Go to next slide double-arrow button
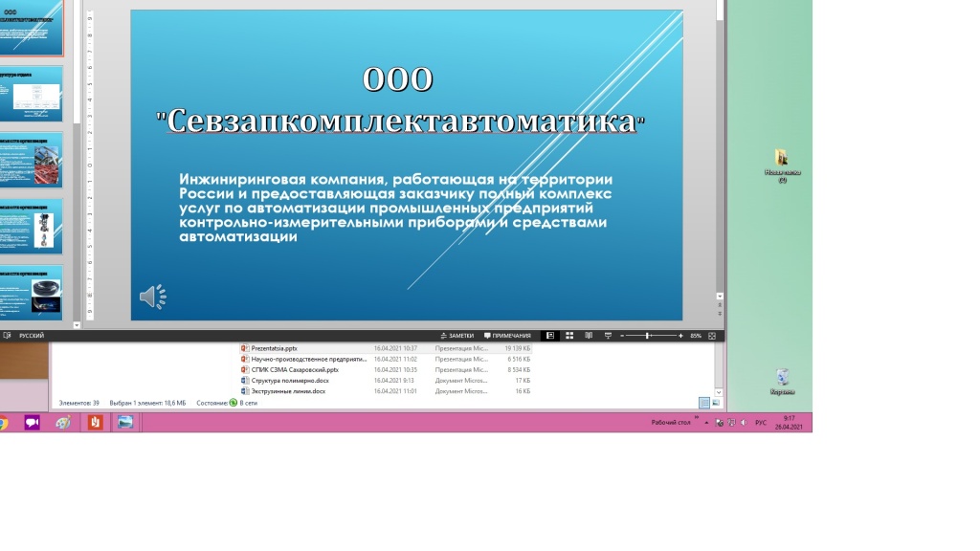Image resolution: width=980 pixels, height=551 pixels. [720, 313]
